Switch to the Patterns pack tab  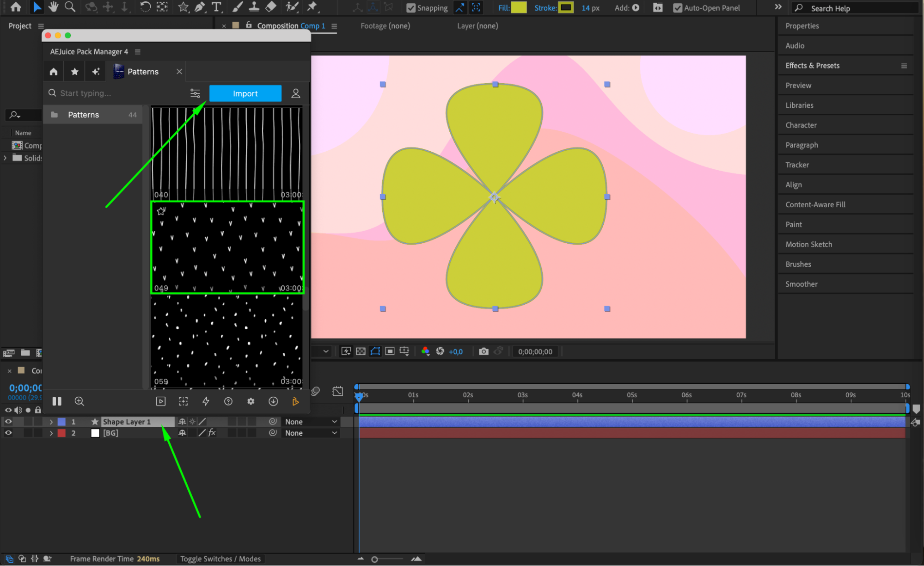(142, 72)
